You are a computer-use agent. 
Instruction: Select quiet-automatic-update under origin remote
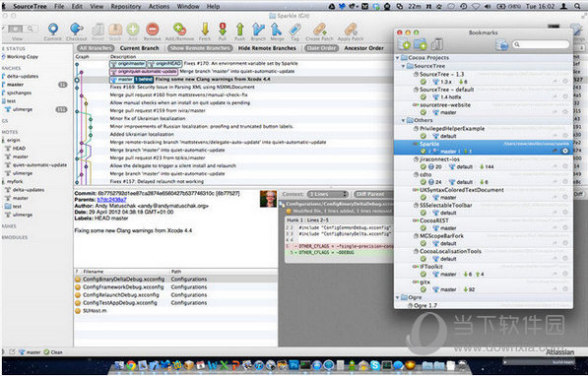39,165
